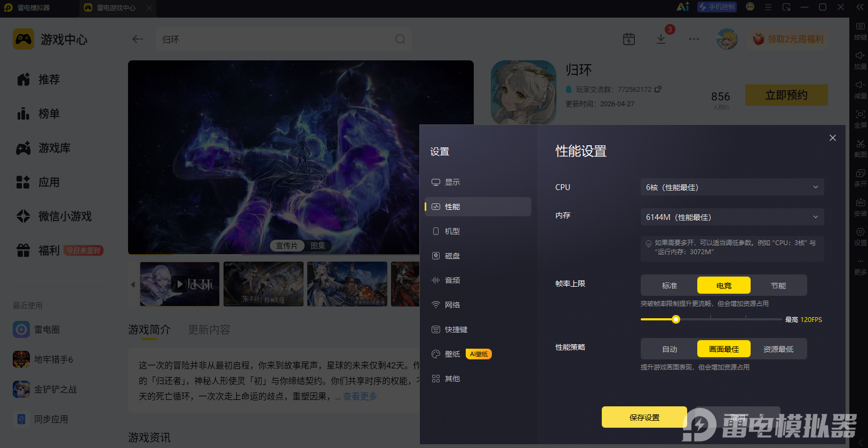Screen dimensions: 868x448
Task: Click the 今日未签到 sign-in badge
Action: point(83,250)
